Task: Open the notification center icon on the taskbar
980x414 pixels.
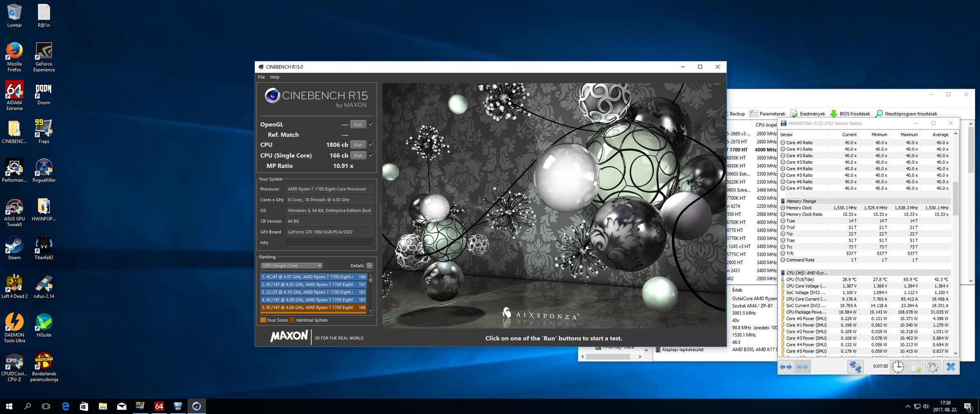Action: (x=968, y=407)
